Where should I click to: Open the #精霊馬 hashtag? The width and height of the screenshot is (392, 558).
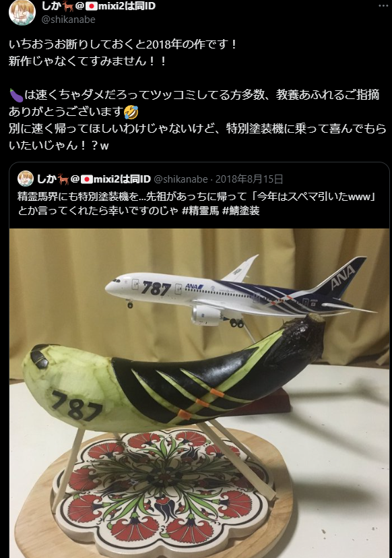tap(200, 211)
